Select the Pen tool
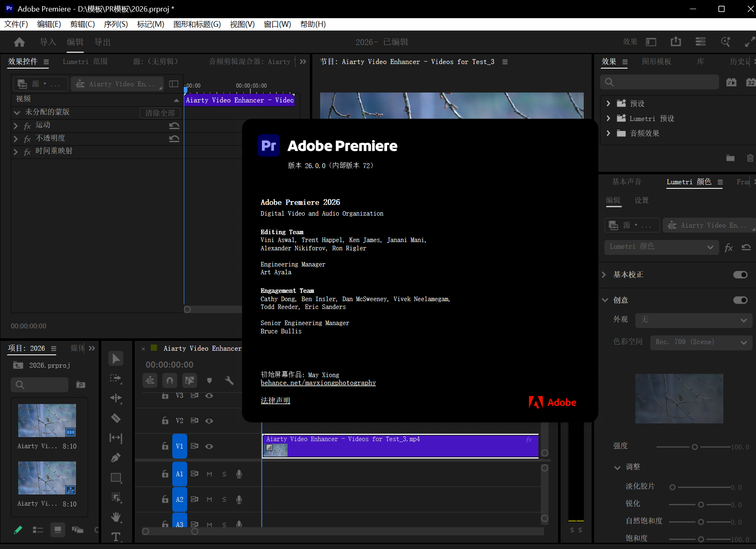The height and width of the screenshot is (549, 756). coord(116,458)
